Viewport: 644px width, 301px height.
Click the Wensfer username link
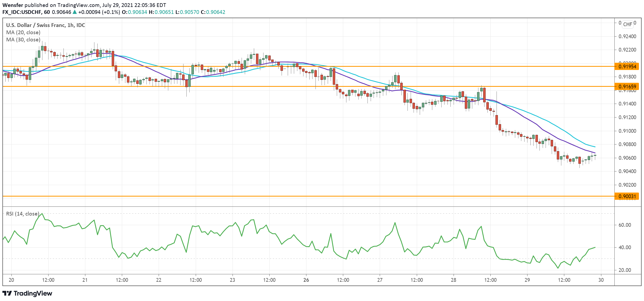click(x=13, y=5)
